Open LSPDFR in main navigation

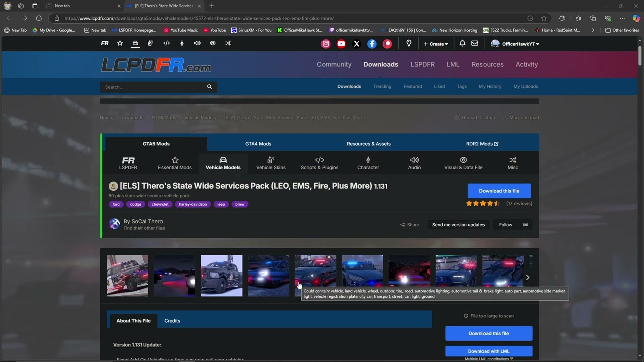pyautogui.click(x=423, y=64)
